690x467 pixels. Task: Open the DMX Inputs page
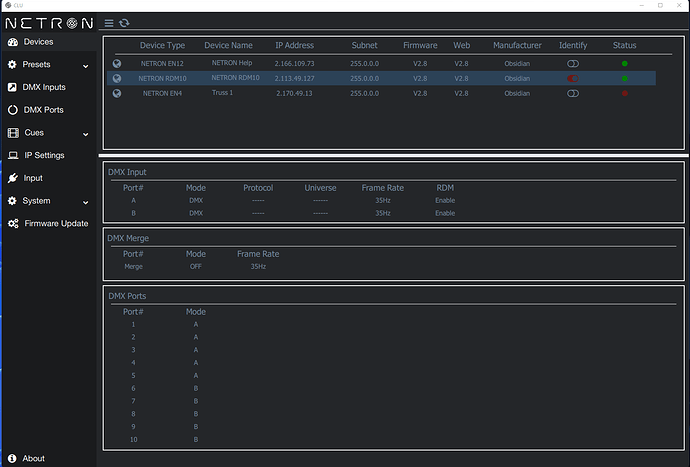pos(44,87)
